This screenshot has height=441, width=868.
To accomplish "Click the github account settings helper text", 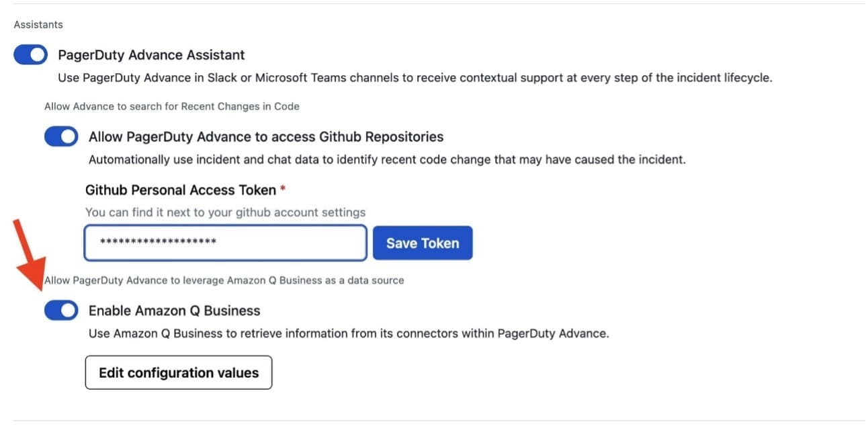I will (225, 212).
